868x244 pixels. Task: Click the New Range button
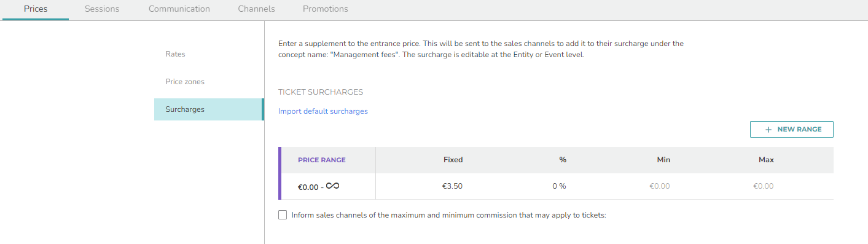pos(791,130)
